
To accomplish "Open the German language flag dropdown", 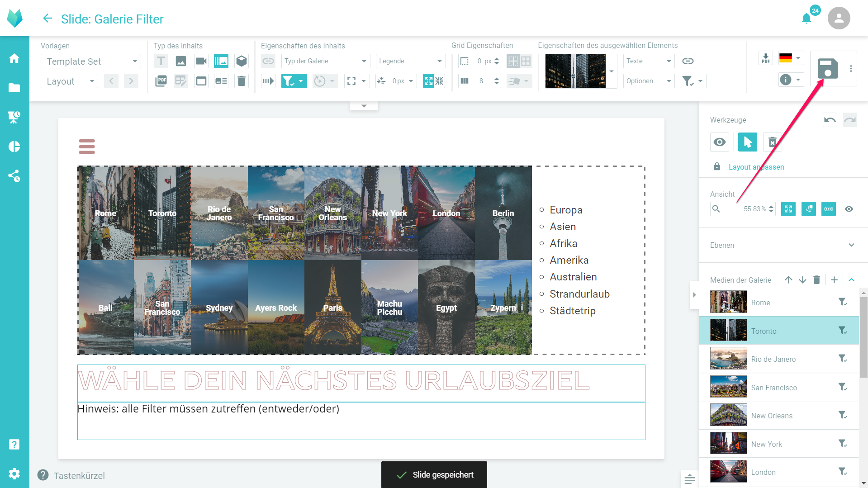I will pos(790,58).
